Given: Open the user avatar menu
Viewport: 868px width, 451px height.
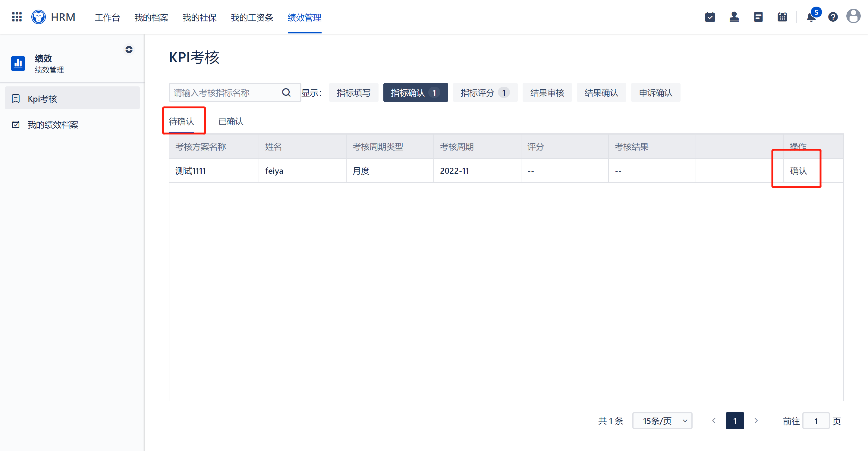Looking at the screenshot, I should tap(853, 16).
